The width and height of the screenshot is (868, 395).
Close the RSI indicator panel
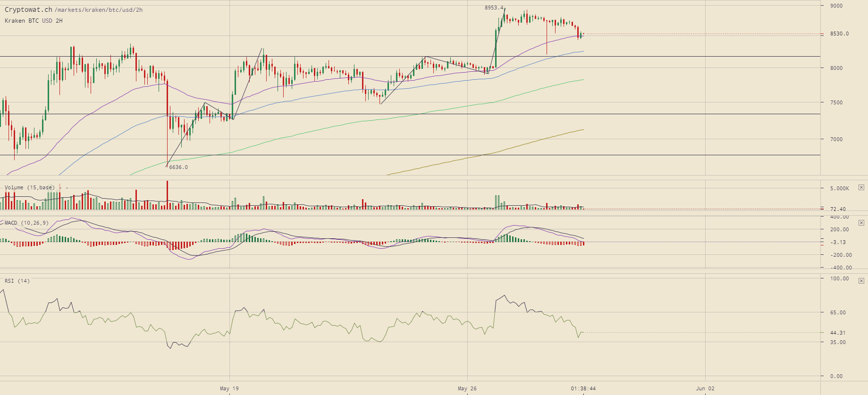pos(861,281)
